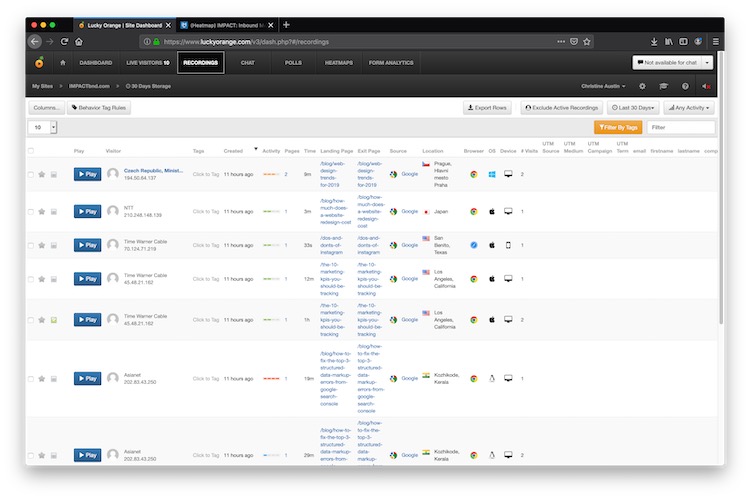This screenshot has width=750, height=499.
Task: Open the graduation cap tutorials icon
Action: pyautogui.click(x=663, y=86)
